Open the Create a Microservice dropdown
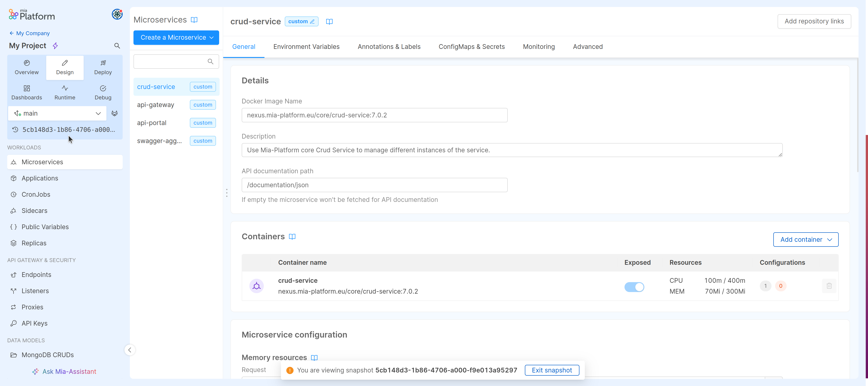 [x=176, y=37]
